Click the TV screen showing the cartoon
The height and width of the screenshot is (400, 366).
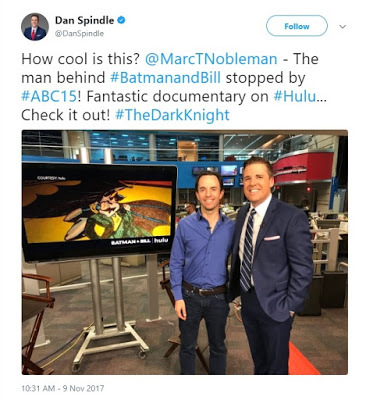tap(99, 211)
